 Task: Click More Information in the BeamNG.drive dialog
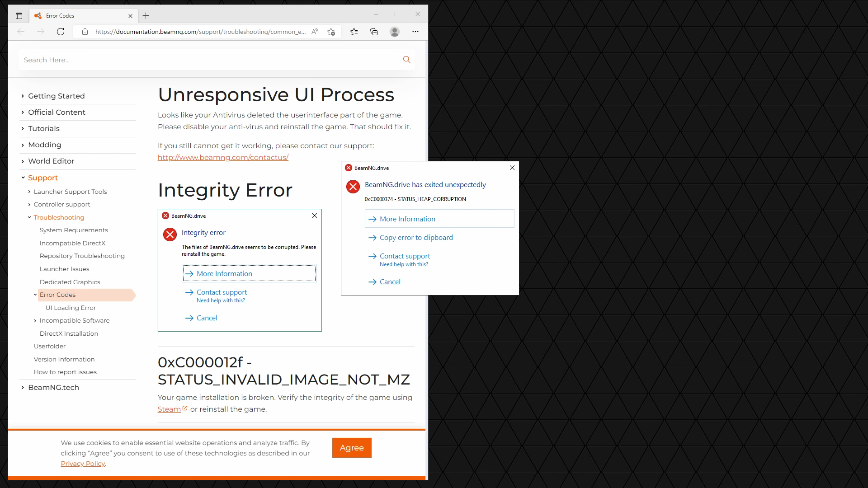click(439, 219)
